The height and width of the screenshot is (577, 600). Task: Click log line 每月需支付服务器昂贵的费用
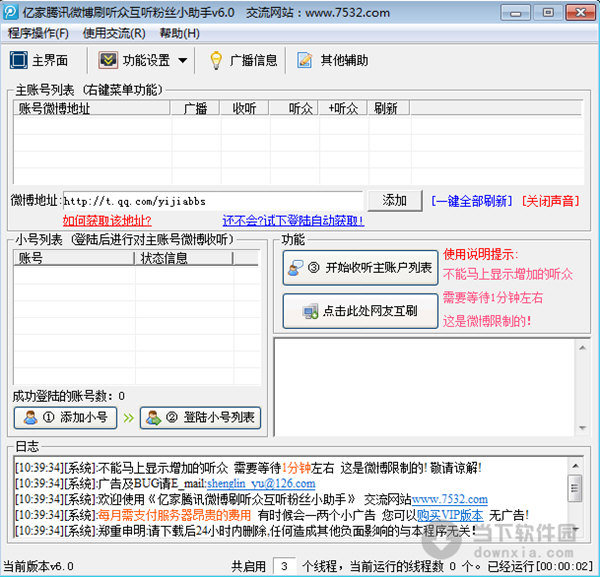174,515
